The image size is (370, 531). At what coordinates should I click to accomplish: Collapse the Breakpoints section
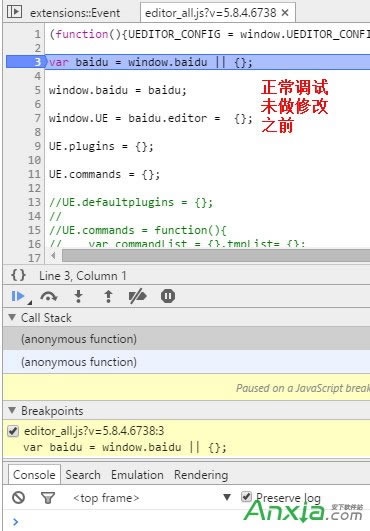(x=12, y=410)
